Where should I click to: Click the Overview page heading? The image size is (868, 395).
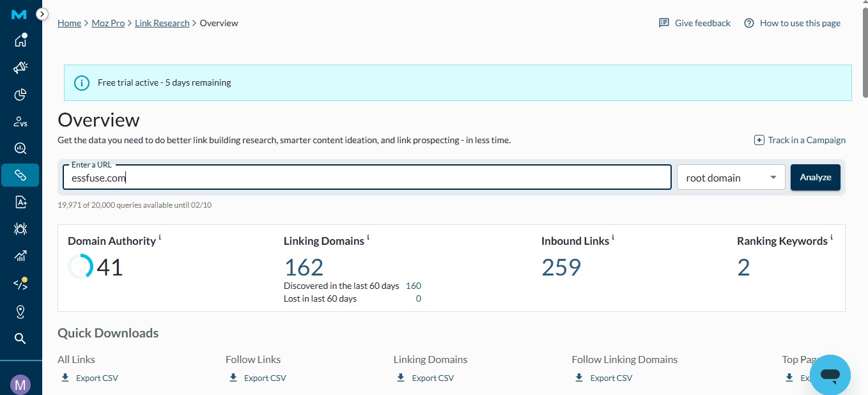[98, 120]
